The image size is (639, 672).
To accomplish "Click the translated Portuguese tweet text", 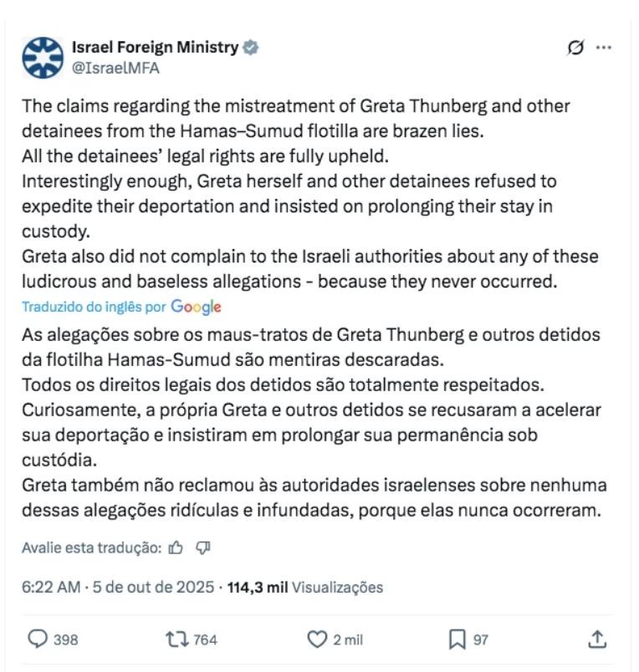I will 309,423.
